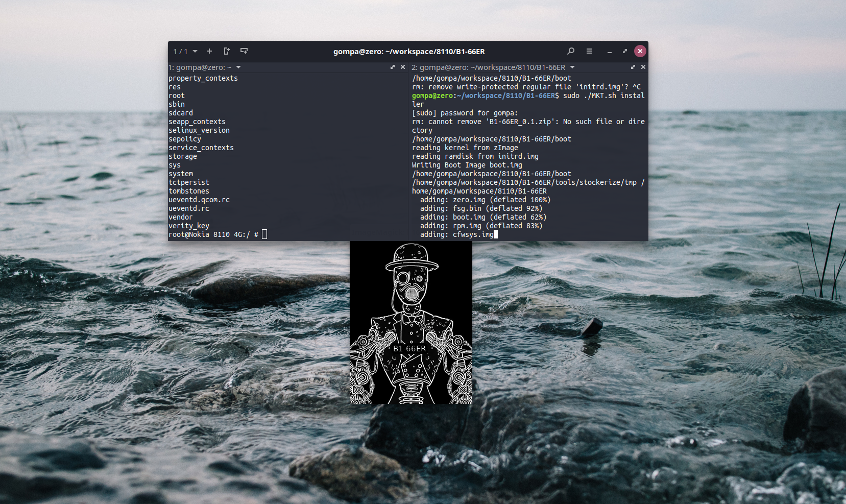This screenshot has width=846, height=504.
Task: Click 'ueventd.qcom.rc' in left terminal
Action: click(x=199, y=200)
